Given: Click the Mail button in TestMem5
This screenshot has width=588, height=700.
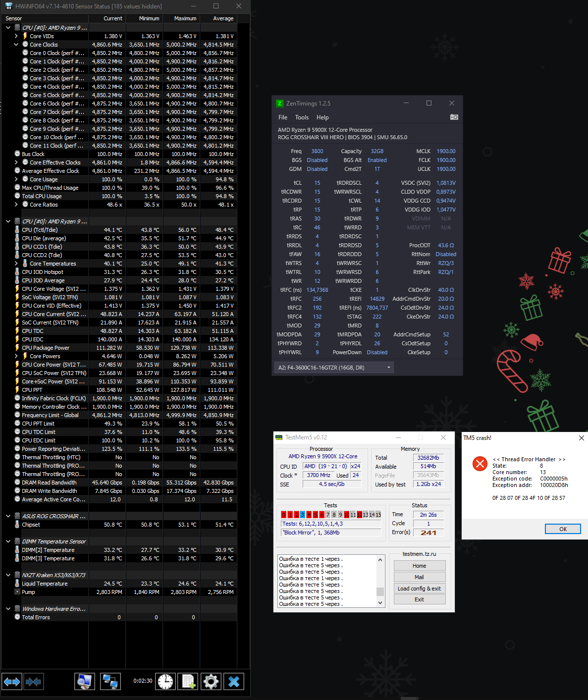Looking at the screenshot, I should click(x=420, y=577).
